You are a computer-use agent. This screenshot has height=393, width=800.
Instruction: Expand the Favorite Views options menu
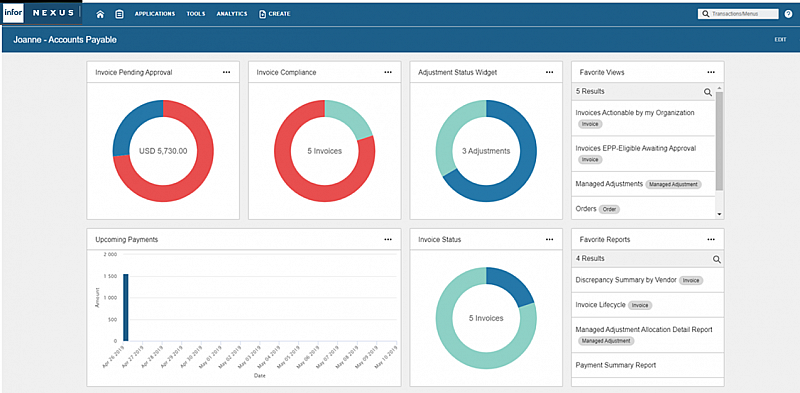(x=711, y=72)
